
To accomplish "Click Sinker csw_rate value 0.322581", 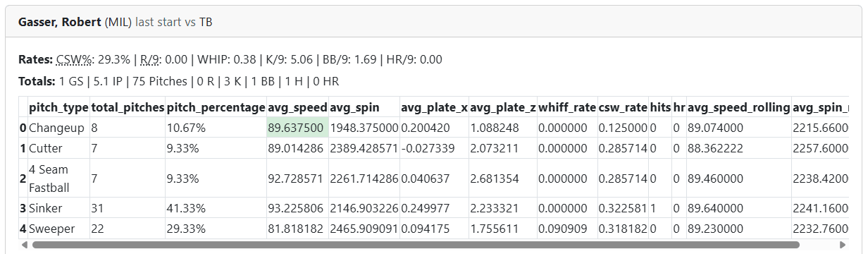I will tap(623, 208).
